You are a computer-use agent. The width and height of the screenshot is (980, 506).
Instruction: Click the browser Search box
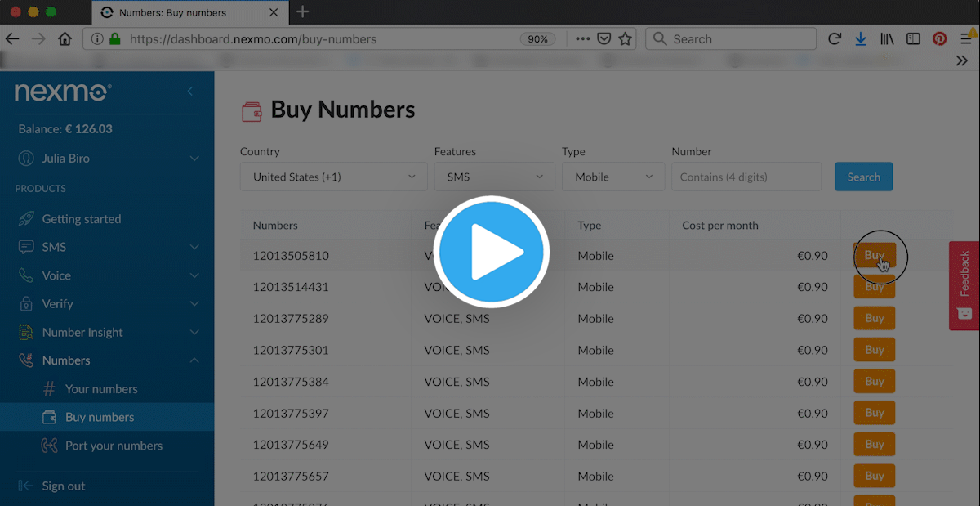click(731, 38)
